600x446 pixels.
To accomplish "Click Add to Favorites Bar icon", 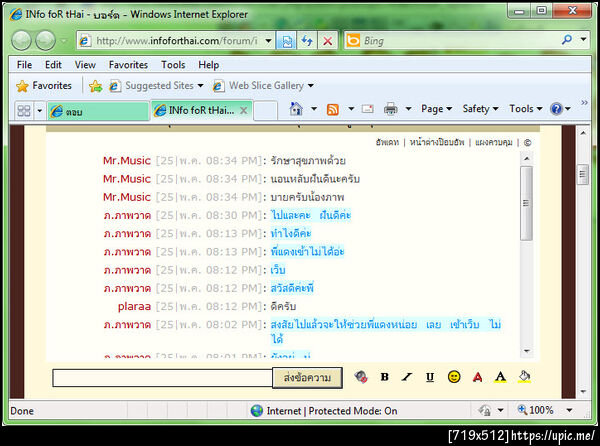I will click(x=95, y=86).
